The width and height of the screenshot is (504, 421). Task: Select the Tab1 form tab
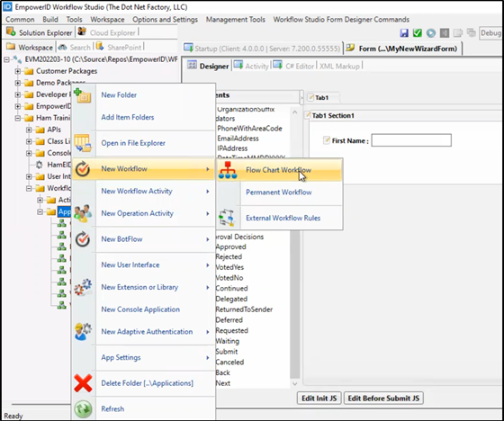[322, 98]
